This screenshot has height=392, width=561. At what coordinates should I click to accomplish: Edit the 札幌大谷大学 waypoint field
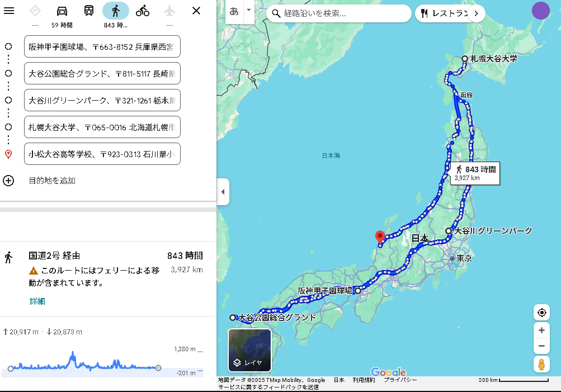click(102, 127)
